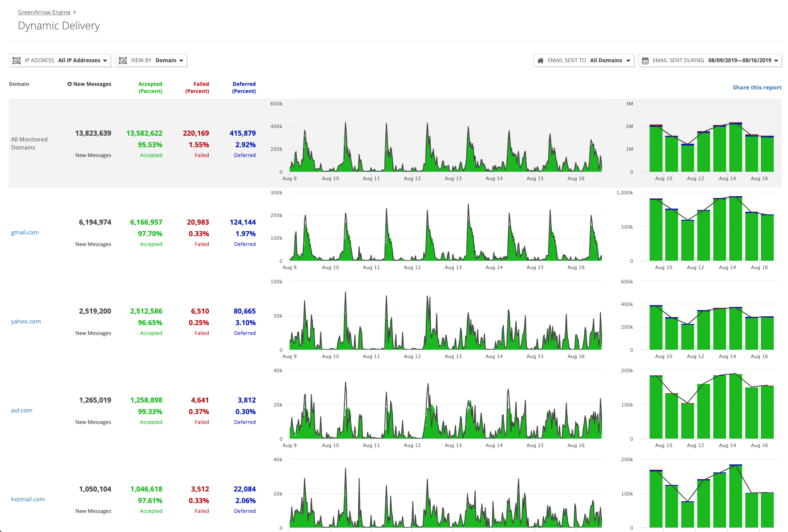Viewport: 788px width, 532px height.
Task: Open the yahoo.com domain details
Action: pyautogui.click(x=26, y=321)
